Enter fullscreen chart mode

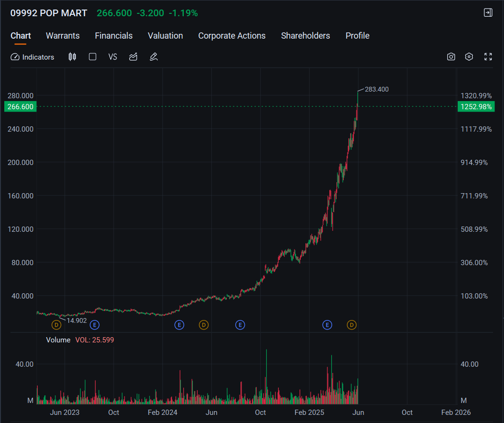point(488,57)
